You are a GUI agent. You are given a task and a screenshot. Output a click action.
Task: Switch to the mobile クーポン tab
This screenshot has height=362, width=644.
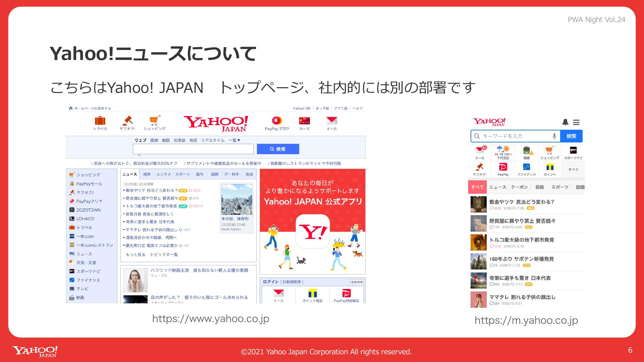519,187
